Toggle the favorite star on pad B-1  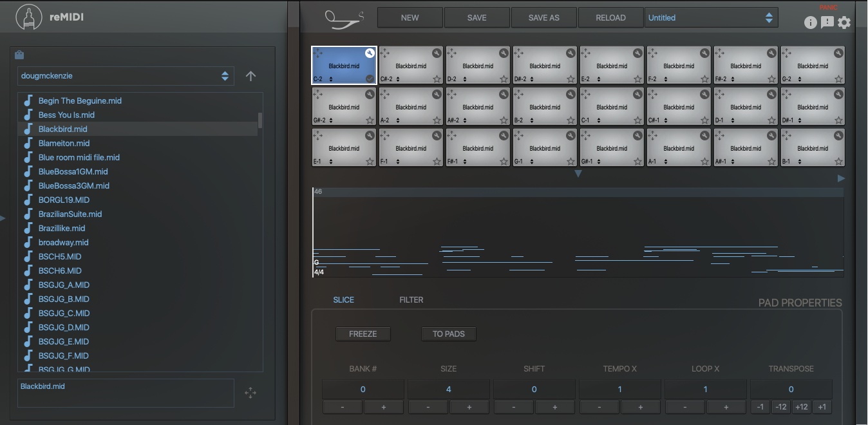point(838,162)
